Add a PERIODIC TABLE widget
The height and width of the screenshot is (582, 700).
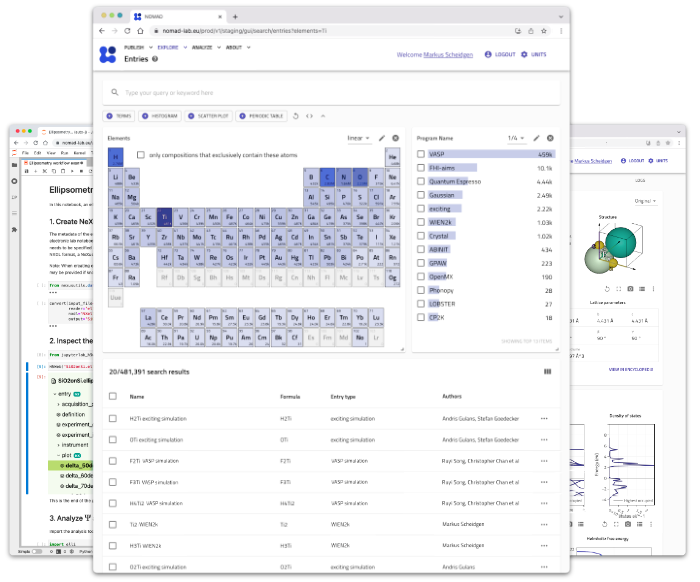click(261, 116)
